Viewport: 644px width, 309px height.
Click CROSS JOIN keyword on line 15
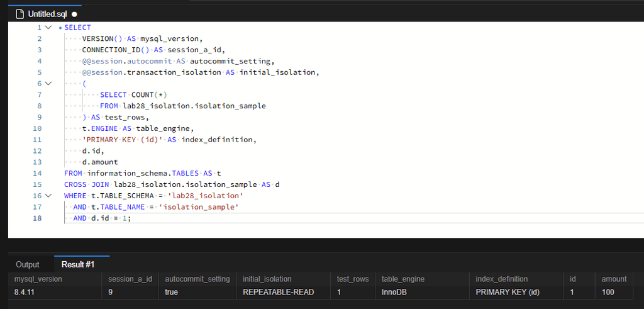click(x=86, y=184)
